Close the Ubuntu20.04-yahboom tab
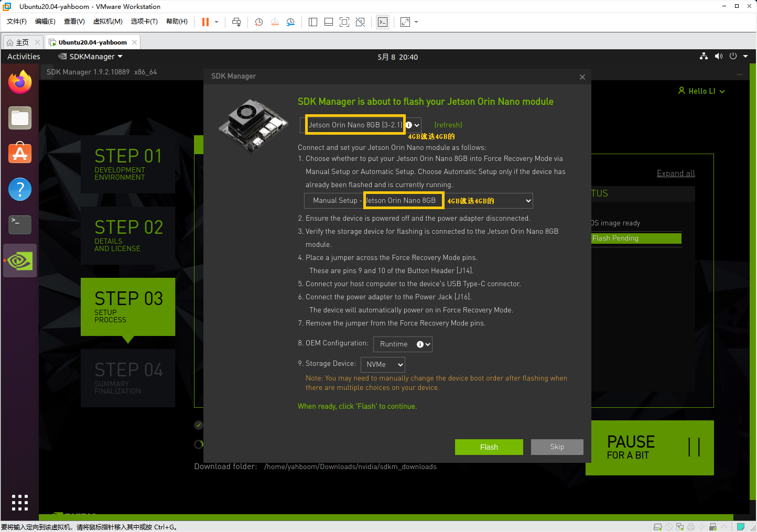Viewport: 757px width, 532px height. click(135, 42)
